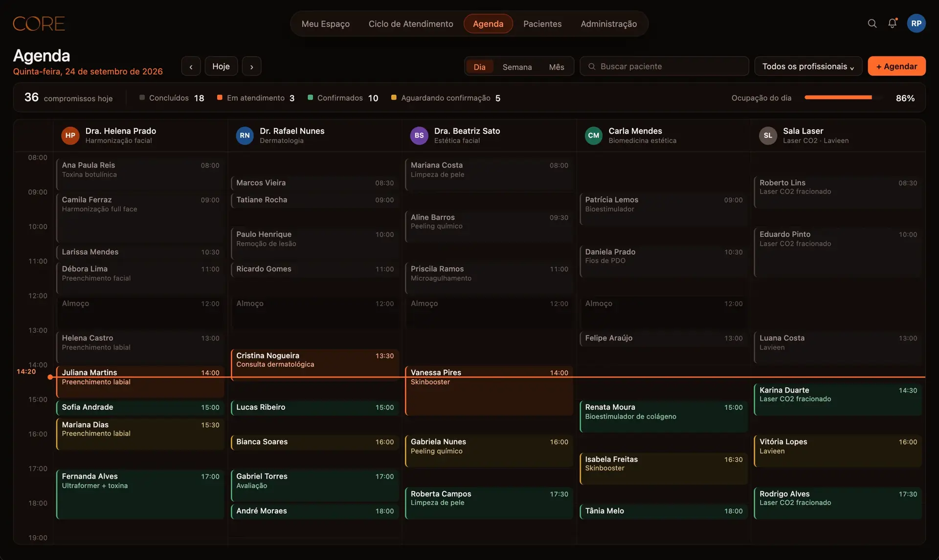Click the Aguardando confirmação status indicator
The image size is (939, 560).
446,98
